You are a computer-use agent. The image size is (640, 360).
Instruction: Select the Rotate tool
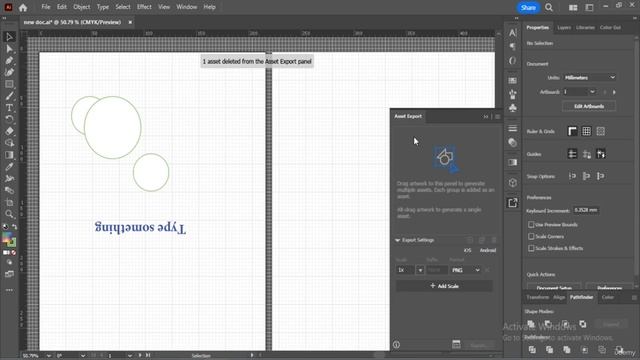tap(9, 120)
